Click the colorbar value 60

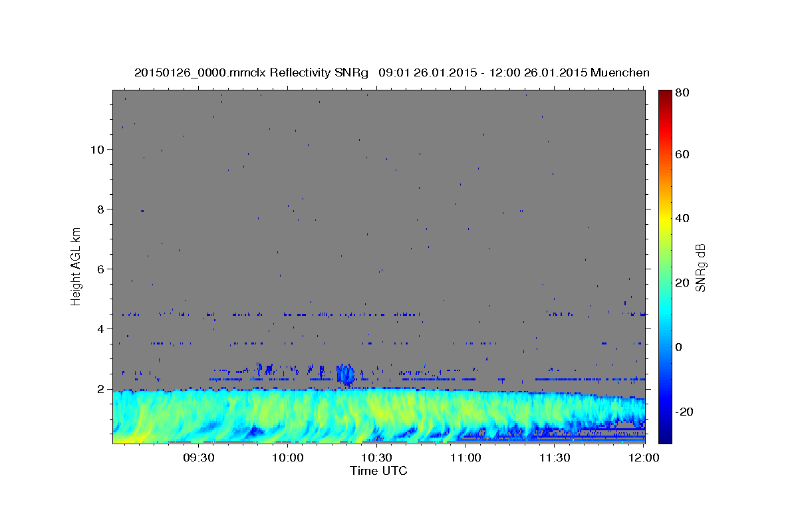pyautogui.click(x=682, y=154)
